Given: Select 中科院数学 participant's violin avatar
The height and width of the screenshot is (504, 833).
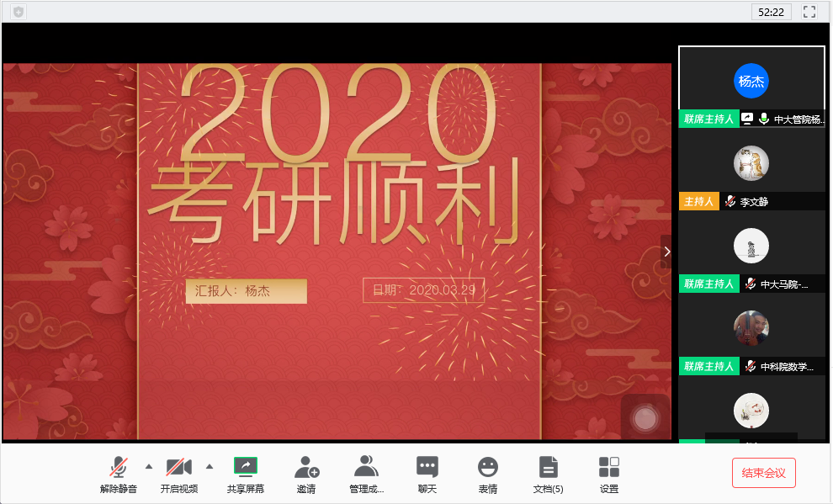Looking at the screenshot, I should [x=751, y=327].
